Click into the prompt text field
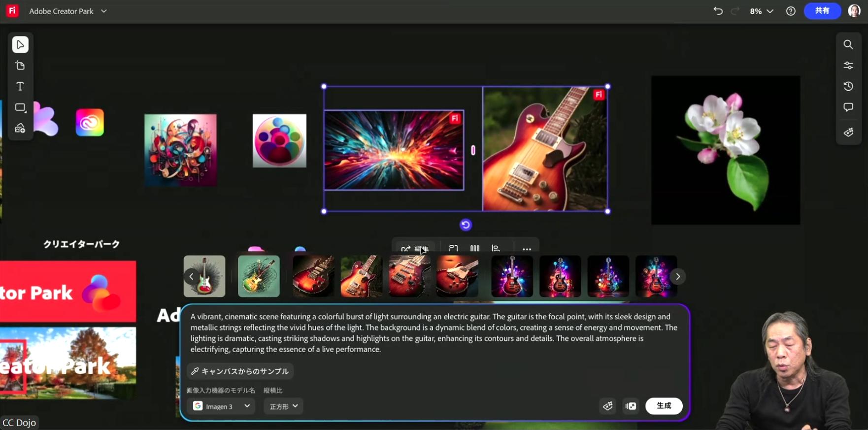The image size is (868, 430). [434, 333]
